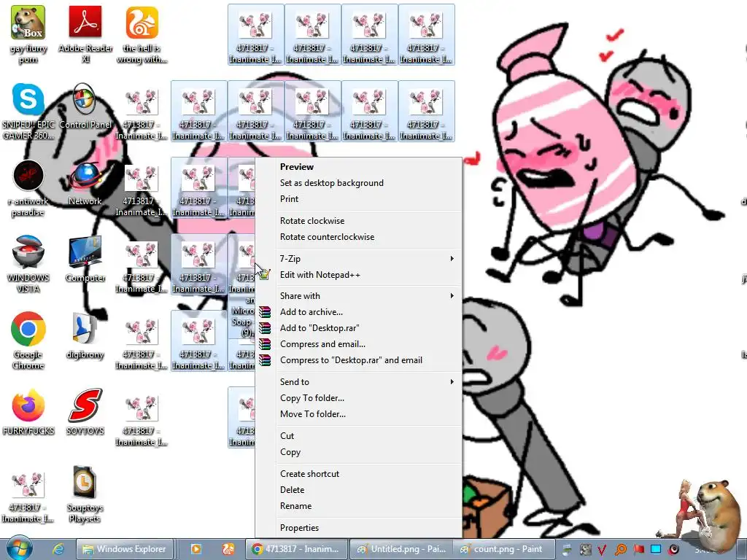Select the hamster Box desktop icon

[28, 35]
